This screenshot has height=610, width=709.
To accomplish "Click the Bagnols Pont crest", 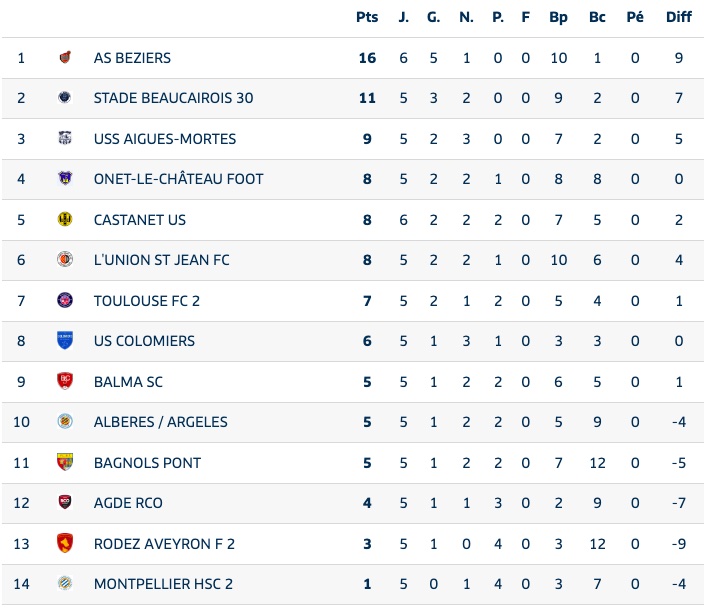I will pos(65,462).
